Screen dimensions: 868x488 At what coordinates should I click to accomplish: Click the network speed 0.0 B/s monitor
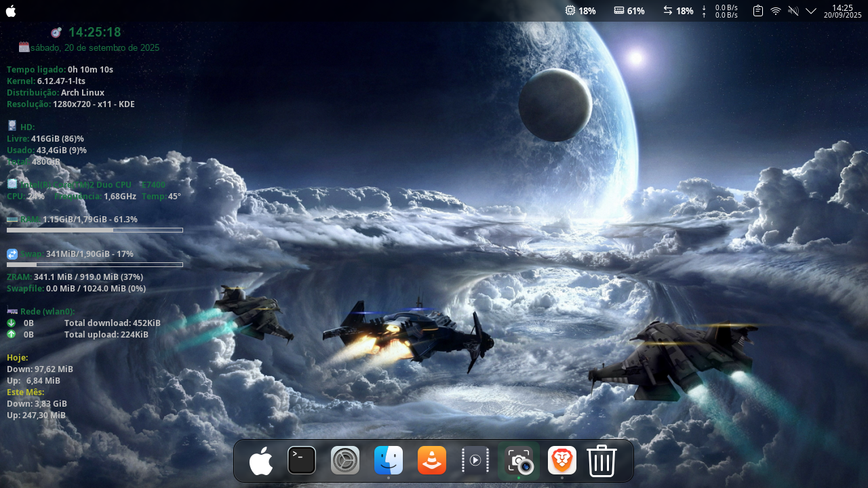pos(721,11)
